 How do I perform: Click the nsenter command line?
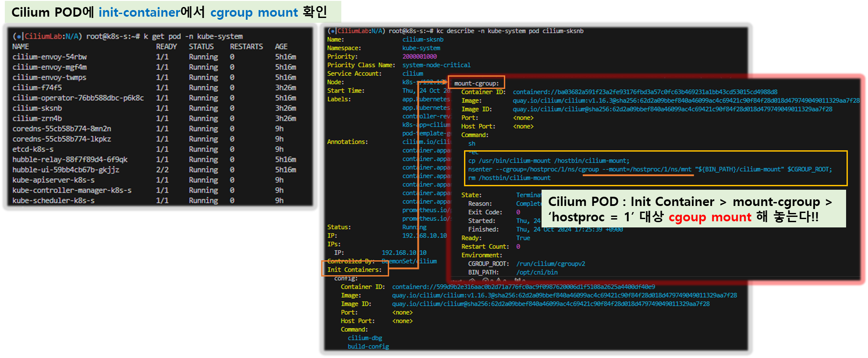[650, 170]
